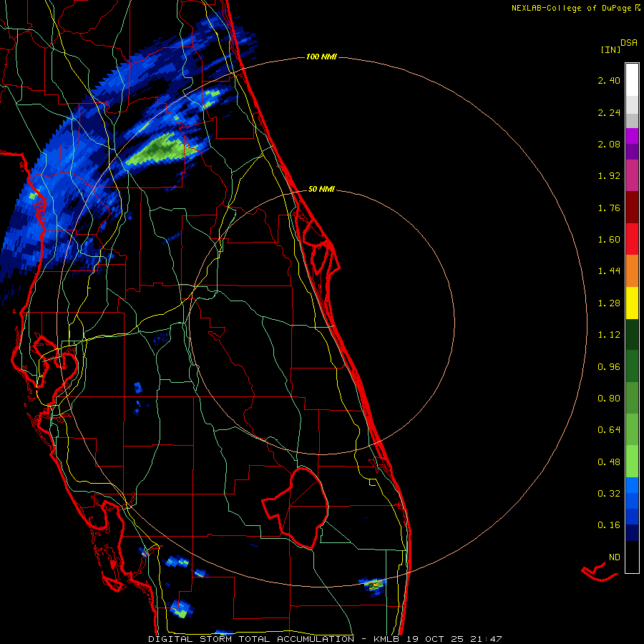The height and width of the screenshot is (644, 644).
Task: Pick the black ND swatch at legend bottom
Action: click(x=632, y=557)
